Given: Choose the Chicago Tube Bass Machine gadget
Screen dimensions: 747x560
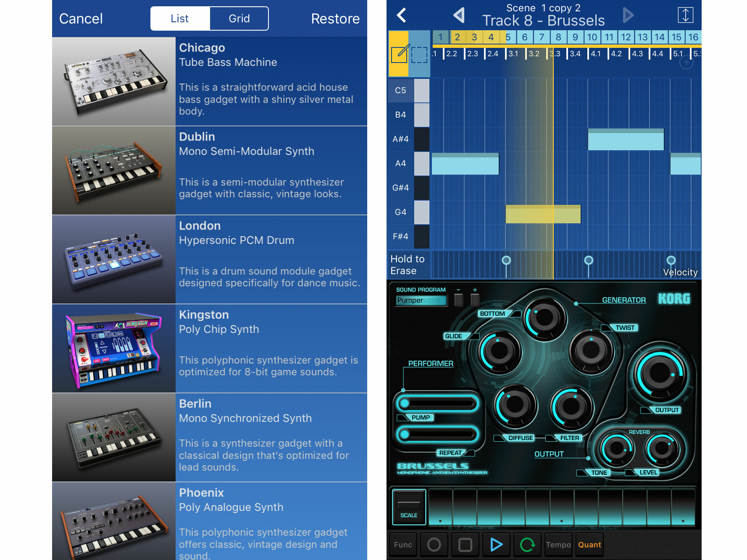Looking at the screenshot, I should click(210, 81).
